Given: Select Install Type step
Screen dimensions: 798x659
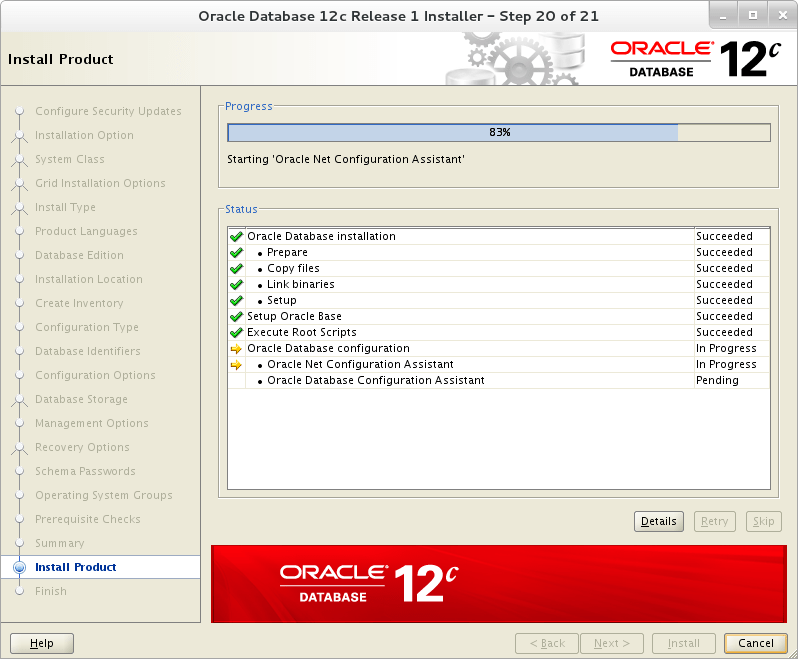Looking at the screenshot, I should click(65, 207).
